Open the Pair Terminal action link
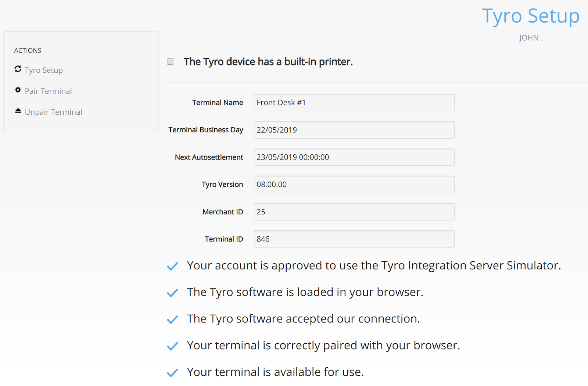This screenshot has height=386, width=588. (49, 91)
